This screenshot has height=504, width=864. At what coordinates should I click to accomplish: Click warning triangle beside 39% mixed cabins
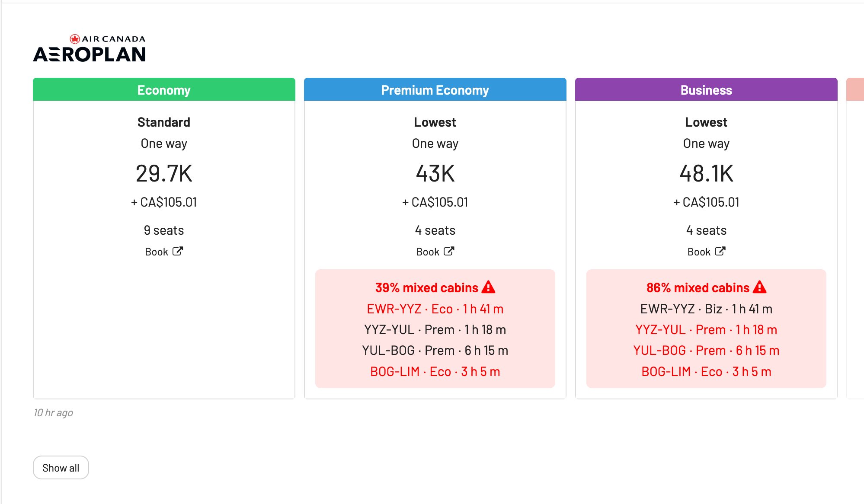click(489, 287)
